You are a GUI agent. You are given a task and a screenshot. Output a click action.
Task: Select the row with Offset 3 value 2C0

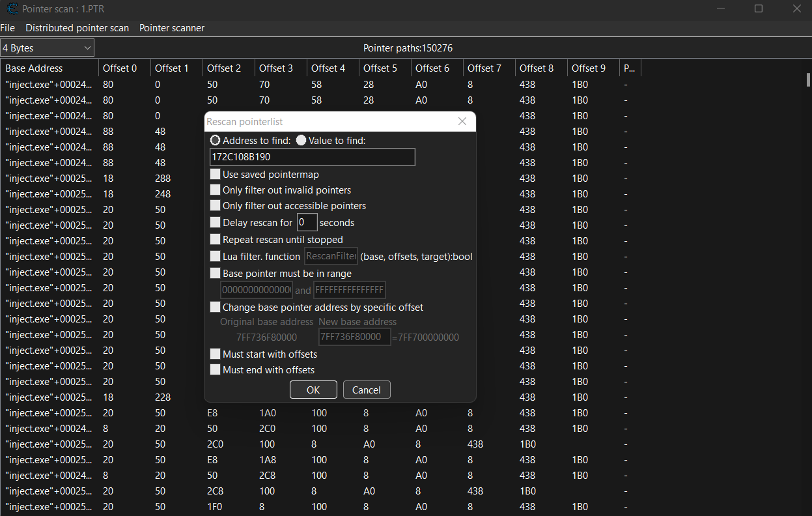click(x=320, y=428)
